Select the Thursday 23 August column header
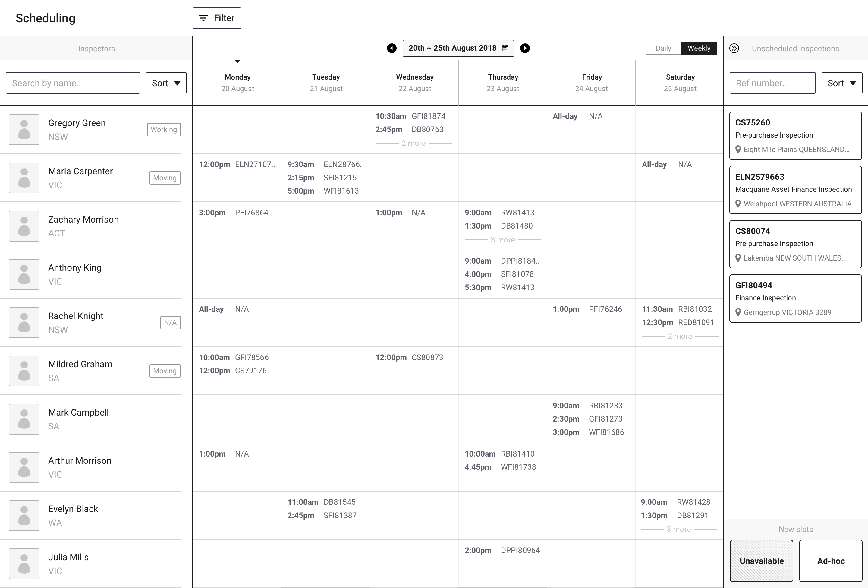Screen dimensions: 868x588 coord(503,83)
